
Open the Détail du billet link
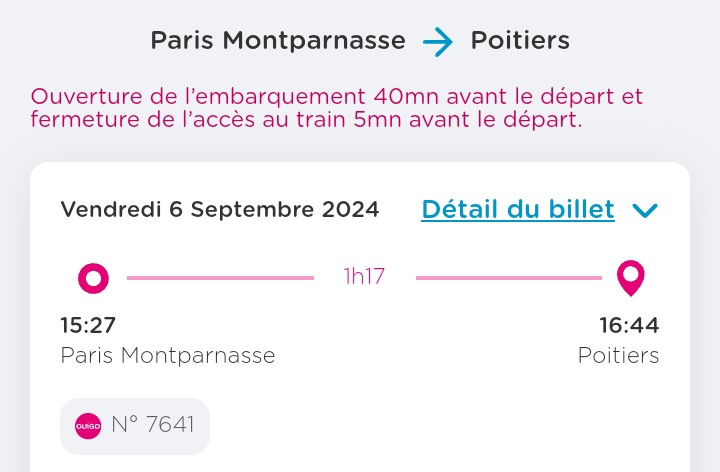[x=518, y=210]
